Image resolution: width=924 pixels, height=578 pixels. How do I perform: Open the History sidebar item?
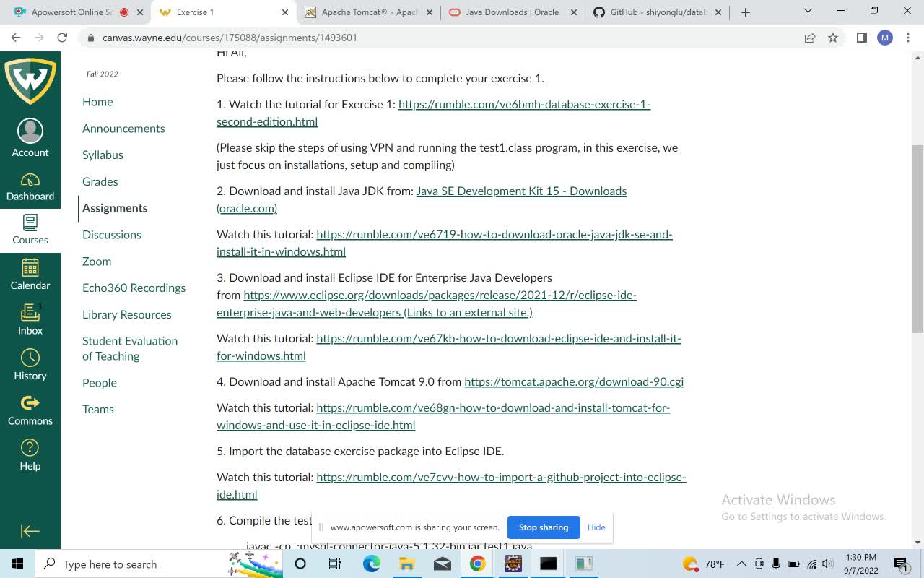click(x=30, y=366)
